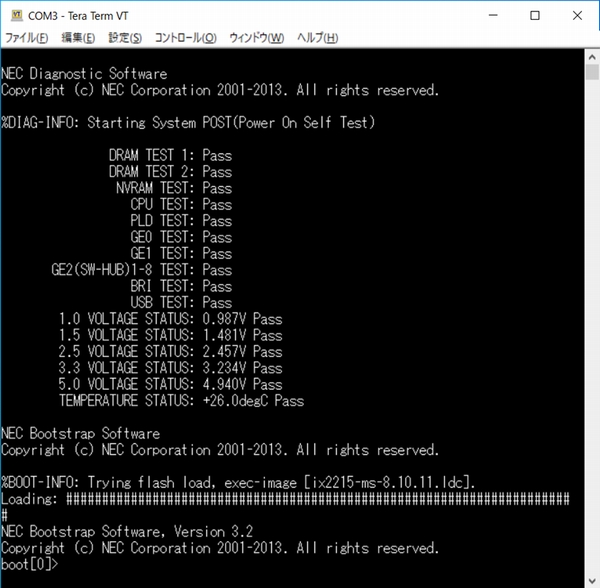600x588 pixels.
Task: Click the '1.5 VOLTAGE STATUS: 1.481V' line
Action: [x=171, y=336]
